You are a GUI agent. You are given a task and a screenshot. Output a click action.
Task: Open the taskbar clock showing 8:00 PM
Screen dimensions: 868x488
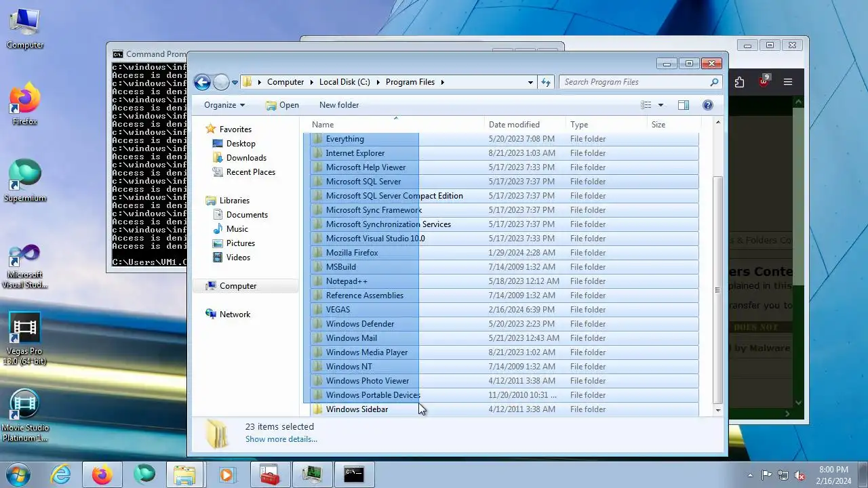tap(833, 475)
